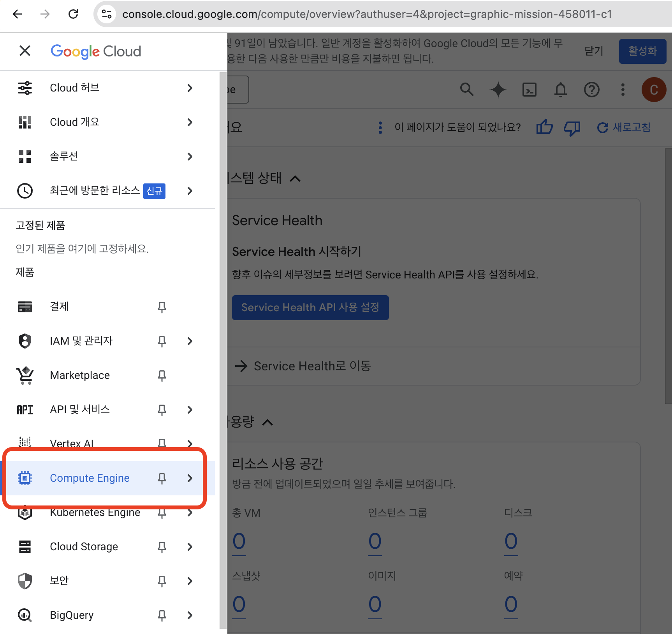Dismiss the trial banner with 닫기
672x634 pixels.
(594, 51)
